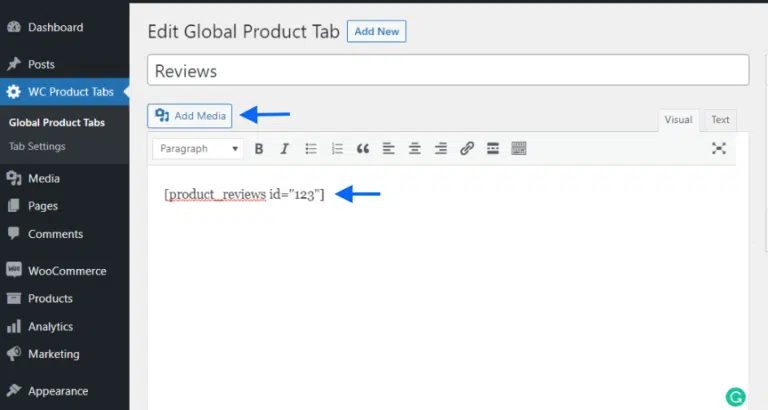The image size is (768, 410).
Task: Apply blockquote formatting
Action: click(x=363, y=149)
